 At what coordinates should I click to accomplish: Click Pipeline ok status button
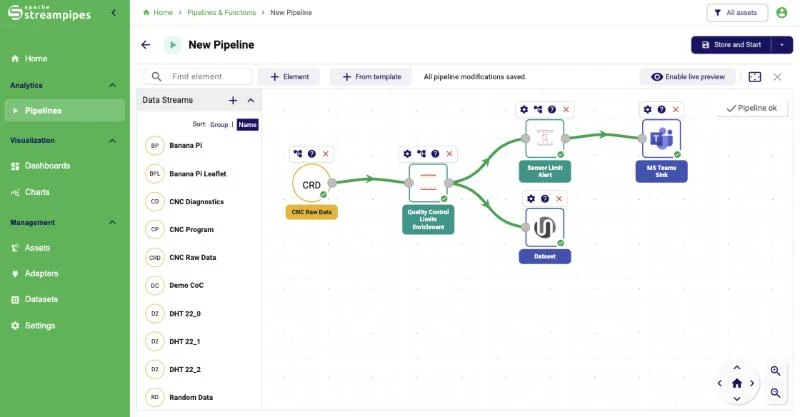(752, 108)
